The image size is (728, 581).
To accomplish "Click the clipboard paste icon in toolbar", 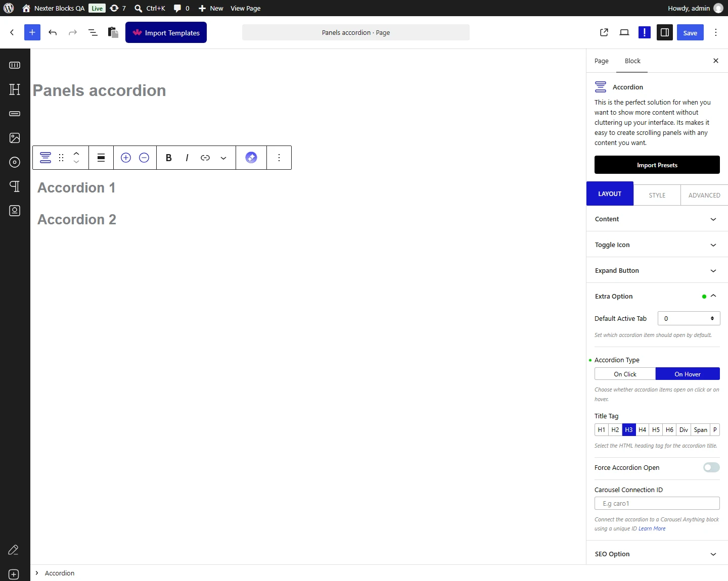I will point(113,32).
